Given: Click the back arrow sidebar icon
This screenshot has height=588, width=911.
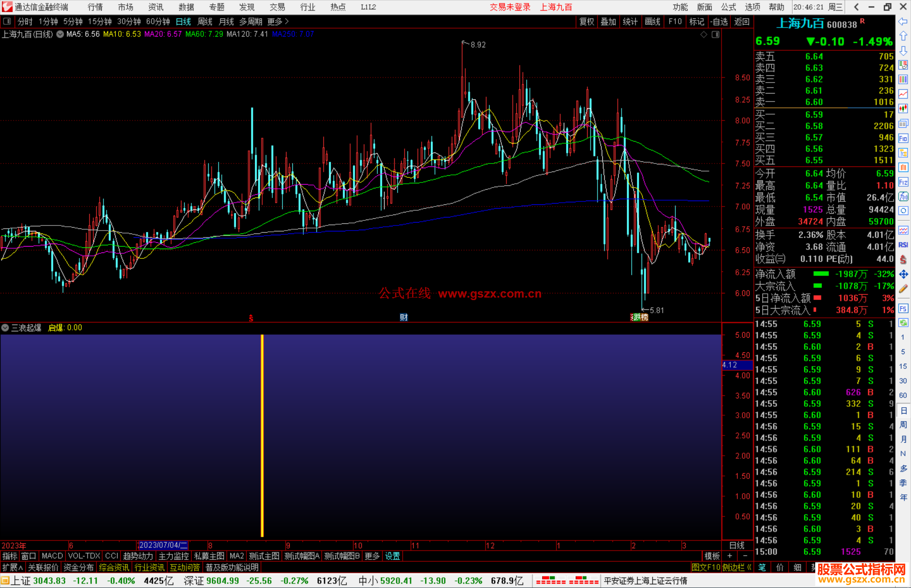Looking at the screenshot, I should pos(903,21).
